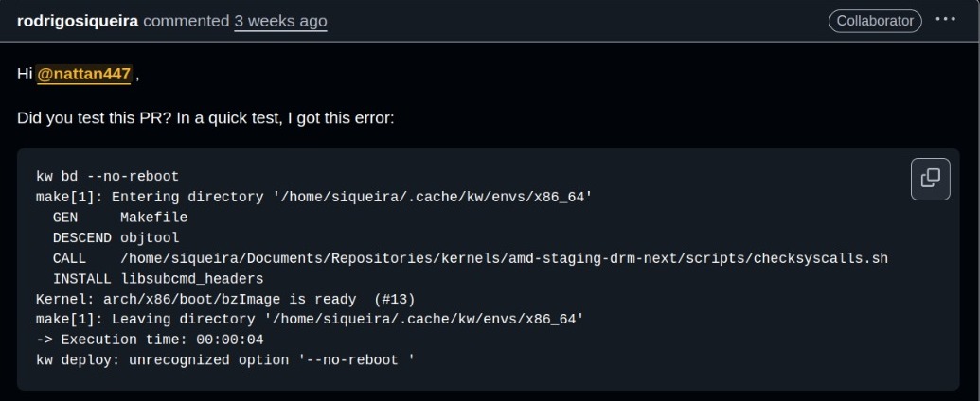This screenshot has height=401, width=980.
Task: Click the 'INSTALL libsubcmd_headers' line
Action: point(158,279)
